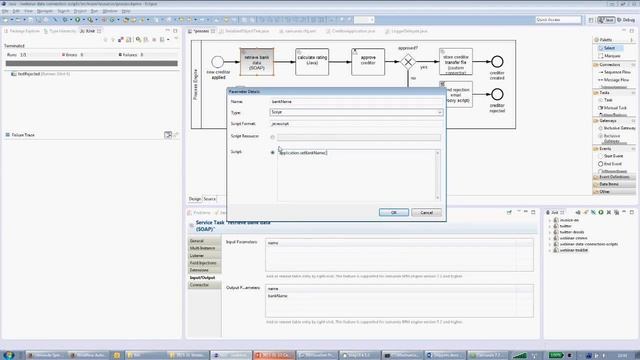Switch to the Type Hierarchy tab
640x360 pixels.
click(x=60, y=31)
